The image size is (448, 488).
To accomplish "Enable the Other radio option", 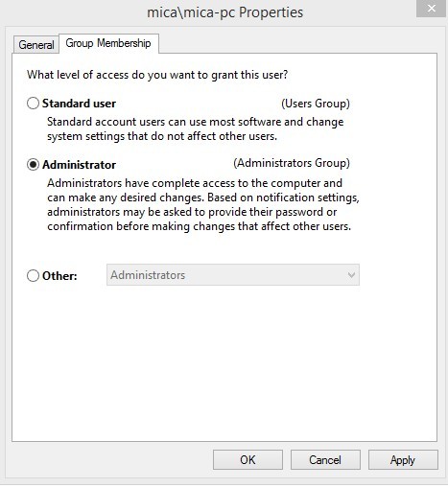I will click(33, 275).
